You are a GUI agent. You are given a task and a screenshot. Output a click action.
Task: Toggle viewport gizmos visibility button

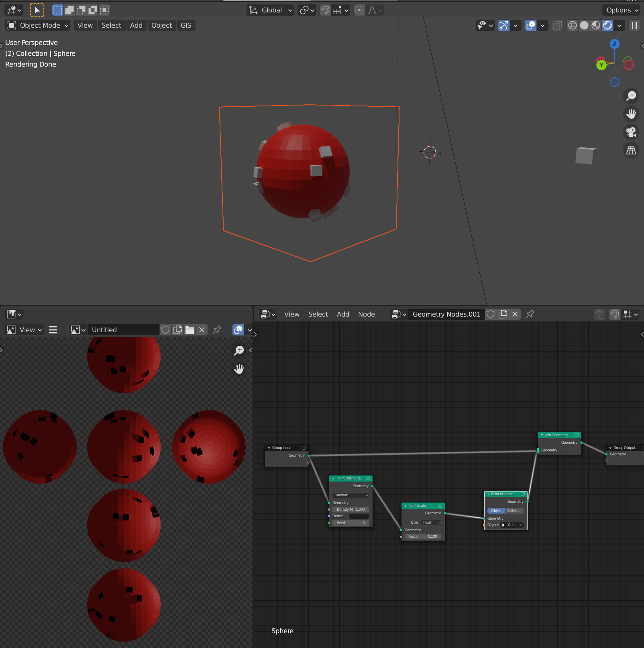tap(503, 26)
